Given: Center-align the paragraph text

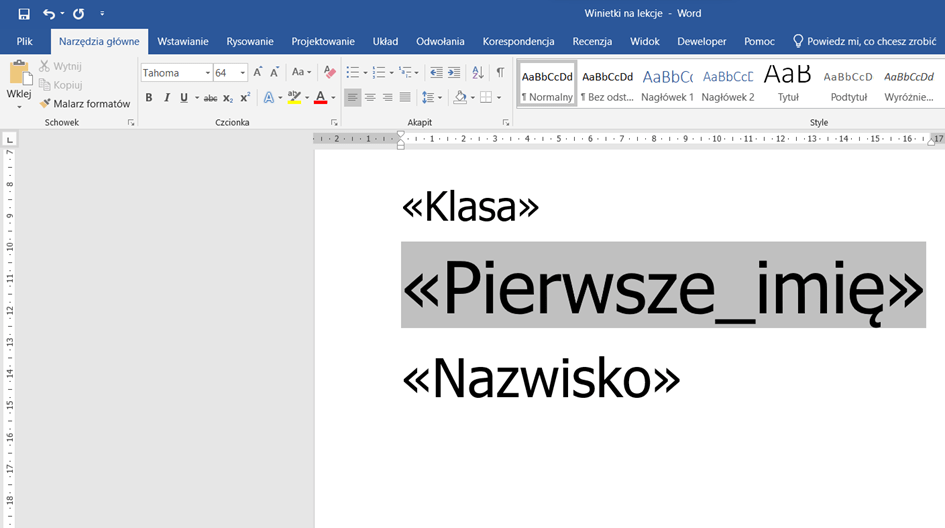Looking at the screenshot, I should (x=370, y=98).
